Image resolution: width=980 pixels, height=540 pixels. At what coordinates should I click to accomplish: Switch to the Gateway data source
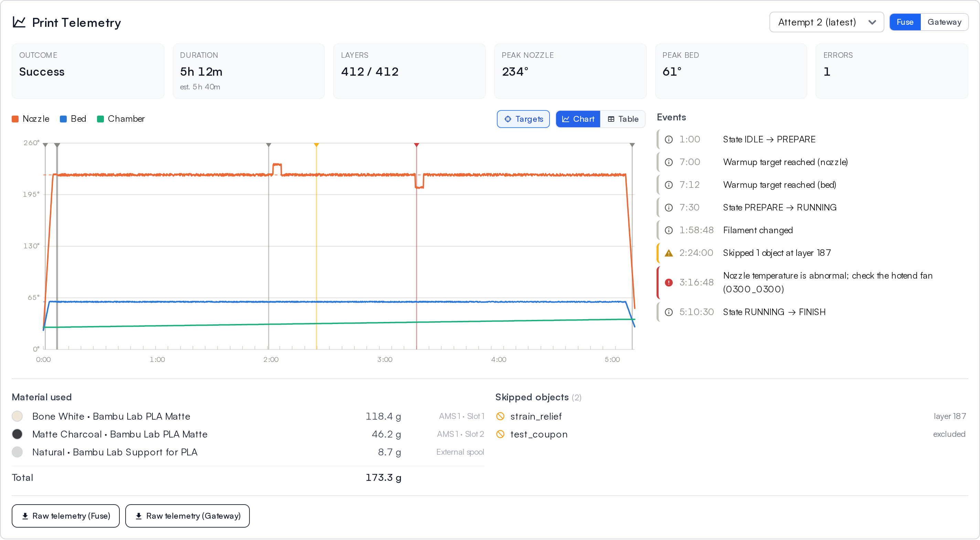click(944, 22)
